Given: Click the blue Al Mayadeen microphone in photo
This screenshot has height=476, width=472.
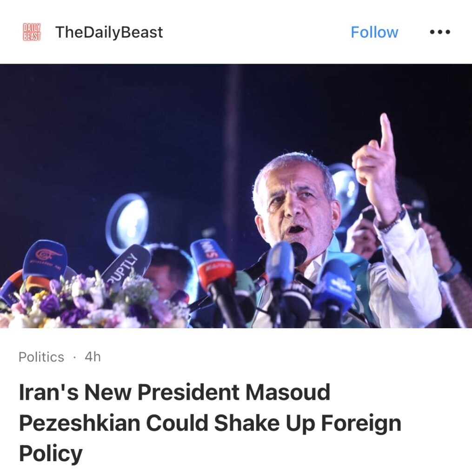Looking at the screenshot, I should (x=45, y=258).
